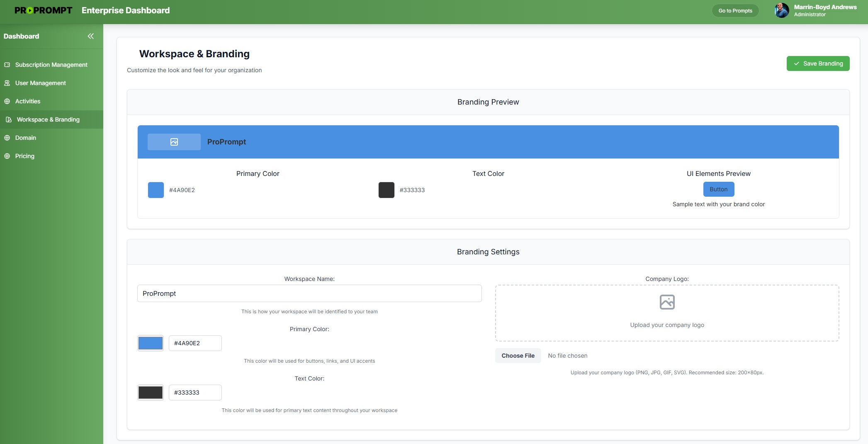The height and width of the screenshot is (444, 868).
Task: Click the Activities globe icon
Action: click(x=7, y=101)
